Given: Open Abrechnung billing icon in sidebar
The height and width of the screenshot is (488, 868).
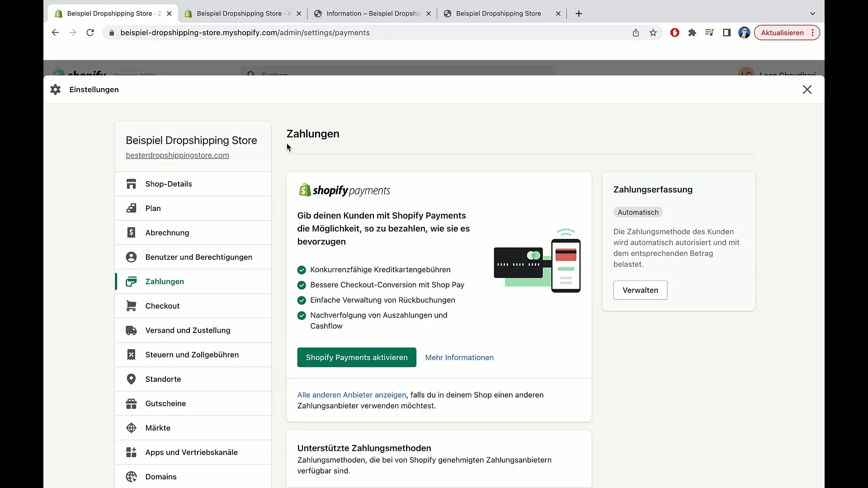Looking at the screenshot, I should tap(131, 233).
